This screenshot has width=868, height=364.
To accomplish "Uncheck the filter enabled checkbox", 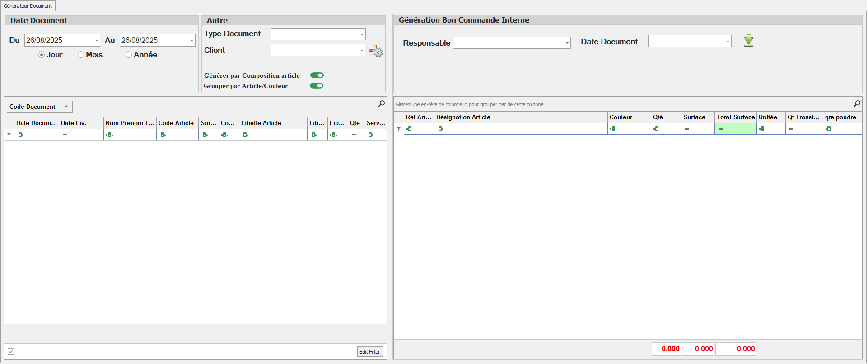I will tap(11, 351).
